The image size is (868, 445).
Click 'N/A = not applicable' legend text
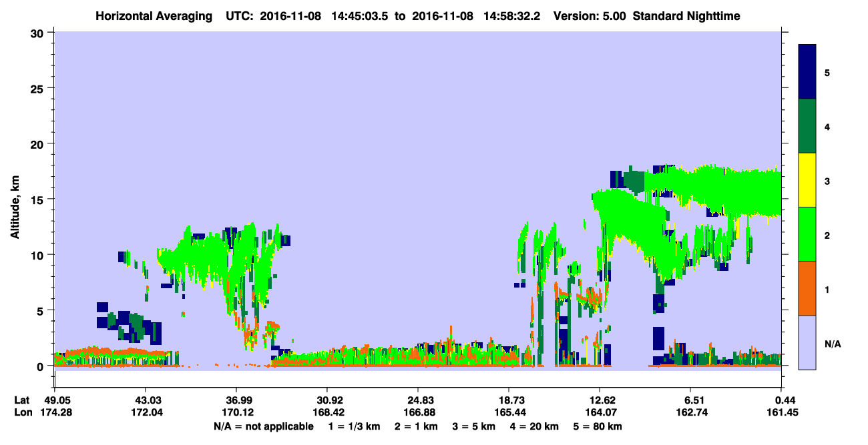point(263,426)
